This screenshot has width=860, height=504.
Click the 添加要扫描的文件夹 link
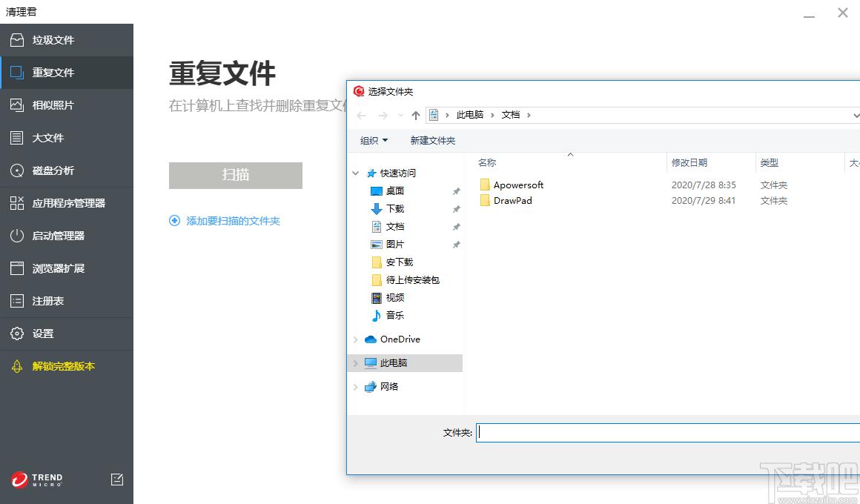[232, 221]
